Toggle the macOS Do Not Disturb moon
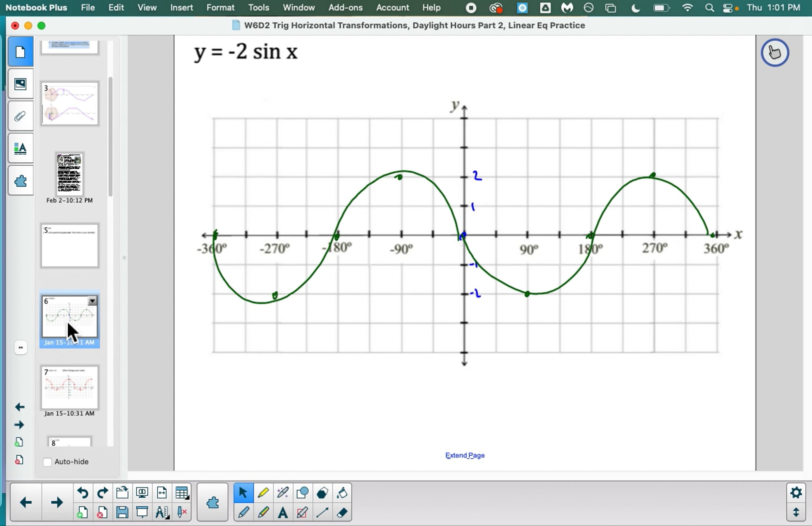This screenshot has height=526, width=812. coord(635,8)
